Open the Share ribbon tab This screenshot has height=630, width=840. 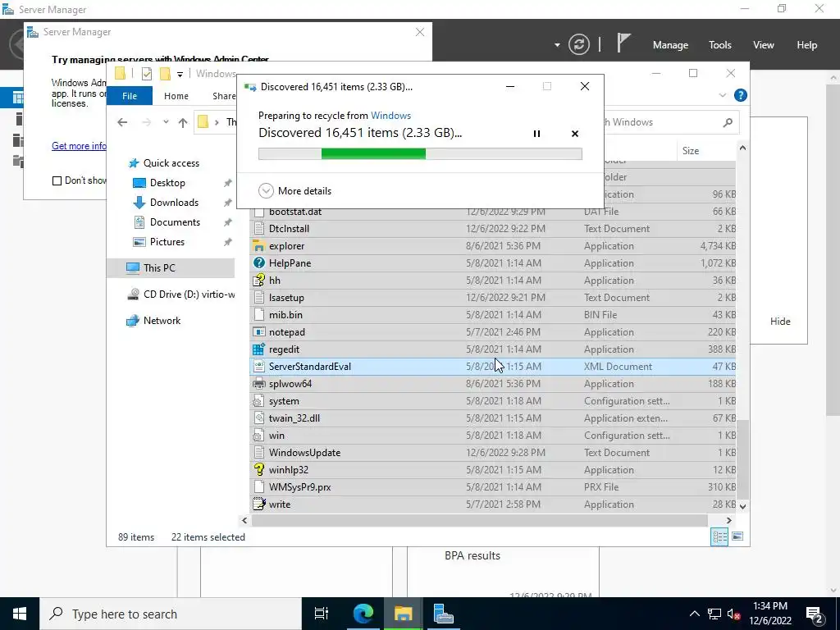(224, 96)
